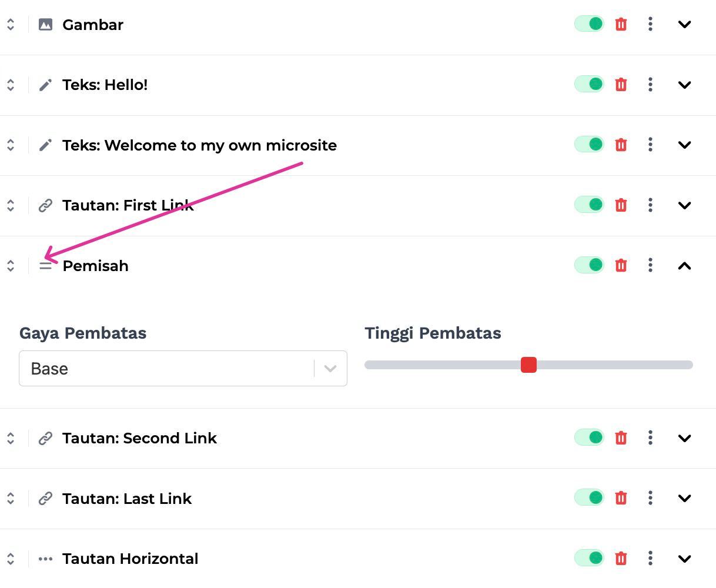
Task: Toggle off the Gambar block switch
Action: click(589, 24)
